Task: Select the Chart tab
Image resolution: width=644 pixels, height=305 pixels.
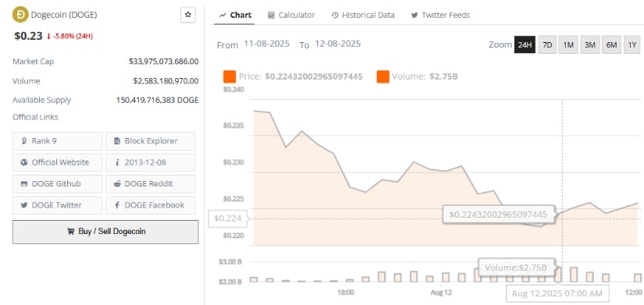Action: [x=235, y=15]
